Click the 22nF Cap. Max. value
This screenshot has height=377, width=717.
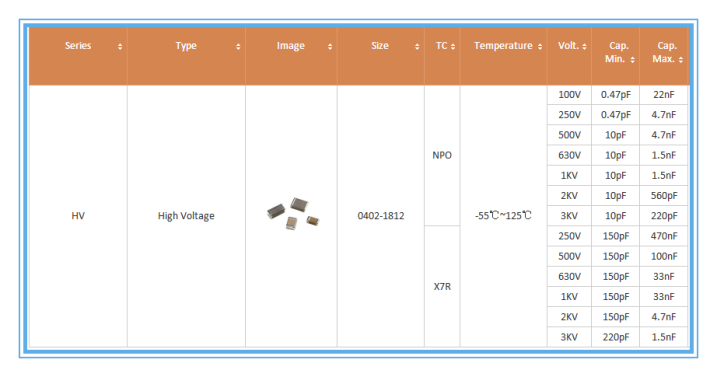pos(663,95)
